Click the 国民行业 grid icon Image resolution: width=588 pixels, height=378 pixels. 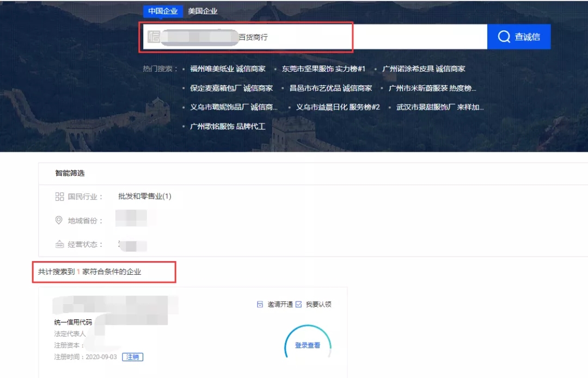pyautogui.click(x=59, y=197)
